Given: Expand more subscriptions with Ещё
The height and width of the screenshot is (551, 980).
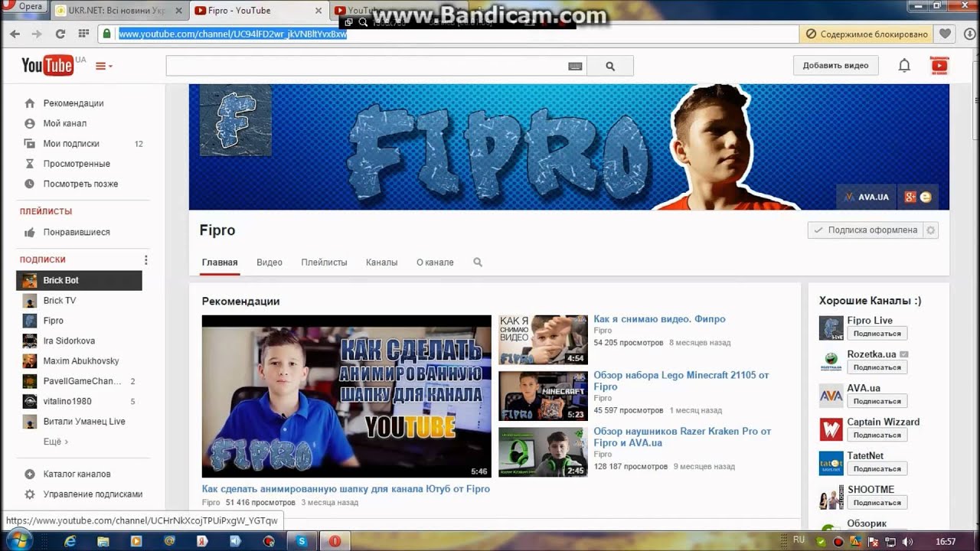Looking at the screenshot, I should (x=55, y=442).
